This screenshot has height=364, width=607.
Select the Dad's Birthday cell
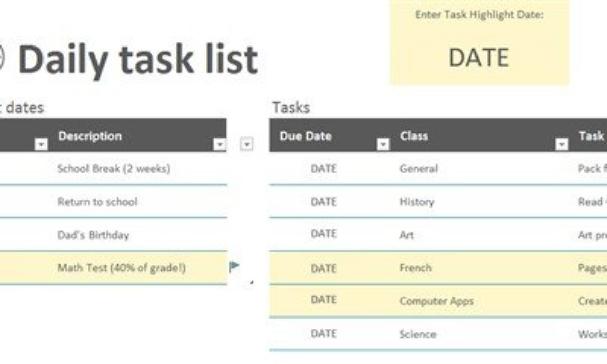93,235
